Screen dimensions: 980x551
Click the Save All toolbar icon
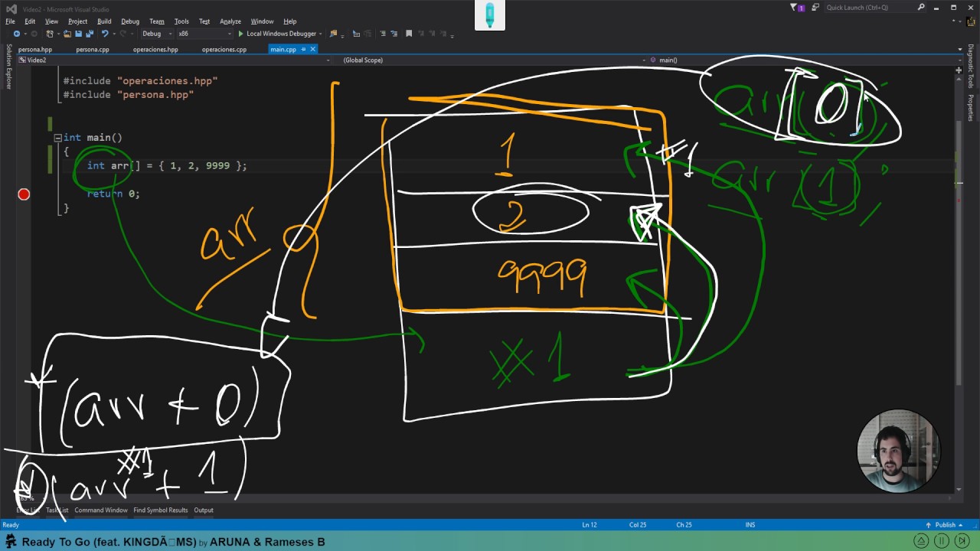[x=90, y=34]
